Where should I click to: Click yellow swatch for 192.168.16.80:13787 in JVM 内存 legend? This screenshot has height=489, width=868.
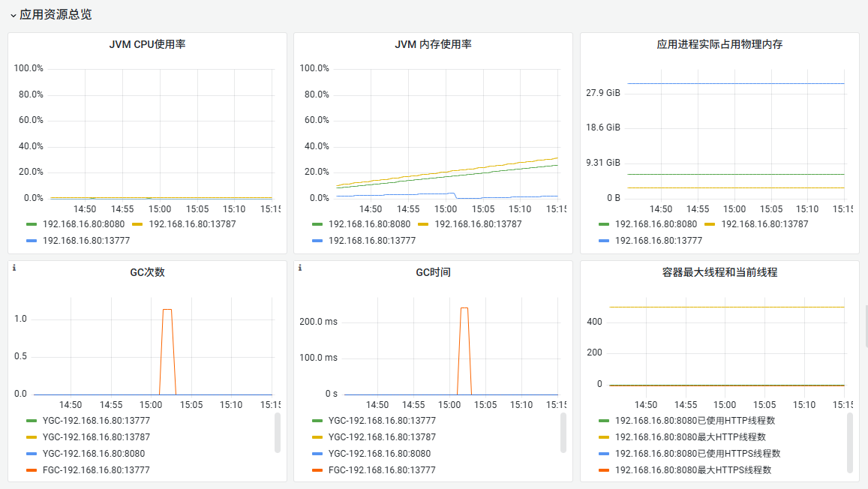[x=423, y=224]
